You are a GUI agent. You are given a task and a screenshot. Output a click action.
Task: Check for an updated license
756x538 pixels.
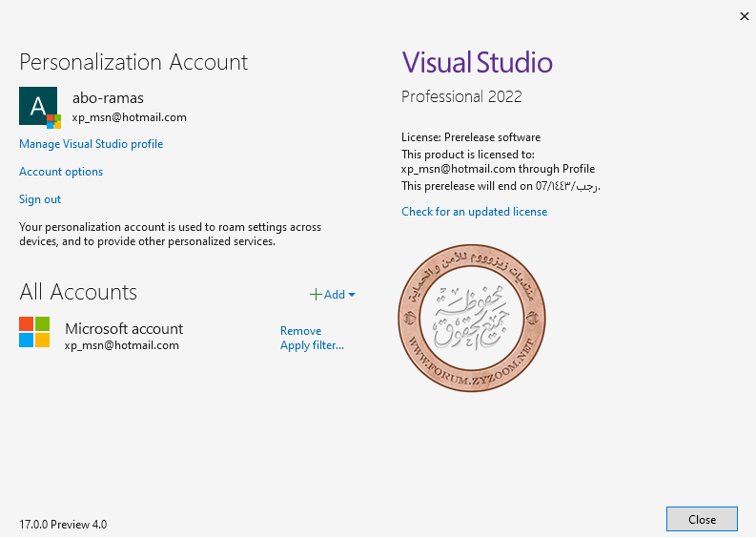[x=475, y=212]
